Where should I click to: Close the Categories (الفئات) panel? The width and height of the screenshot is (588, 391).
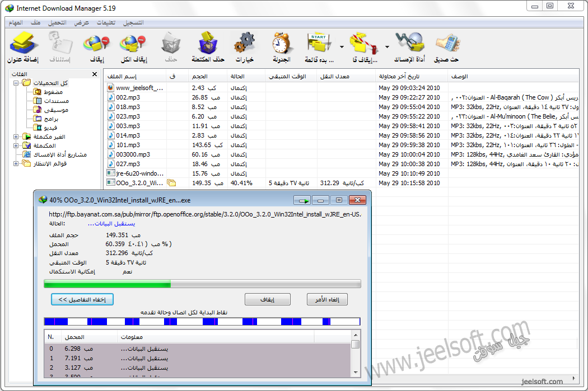tap(95, 74)
